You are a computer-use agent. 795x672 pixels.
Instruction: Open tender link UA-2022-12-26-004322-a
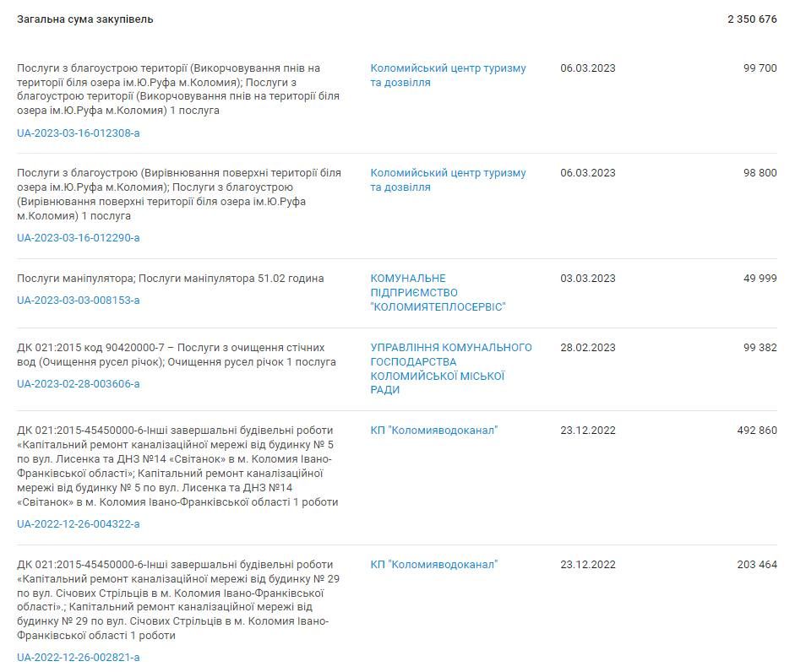point(79,523)
